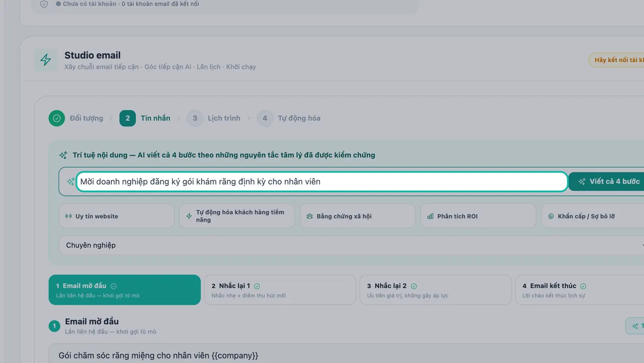Select the Nhắc lại 1 step tab
The height and width of the screenshot is (363, 644).
pos(280,290)
